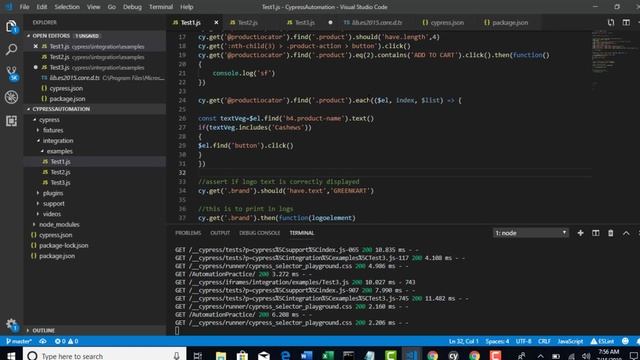This screenshot has width=640, height=360.
Task: Show the Problems panel tab
Action: tap(188, 233)
